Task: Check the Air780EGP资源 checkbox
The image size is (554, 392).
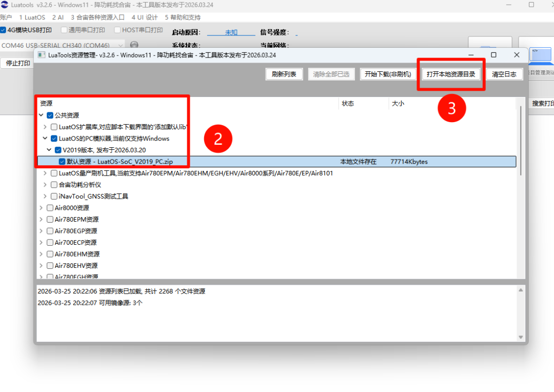Action: point(50,231)
